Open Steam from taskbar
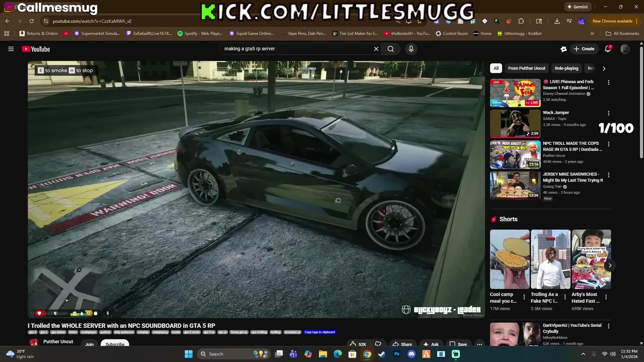 point(382,354)
